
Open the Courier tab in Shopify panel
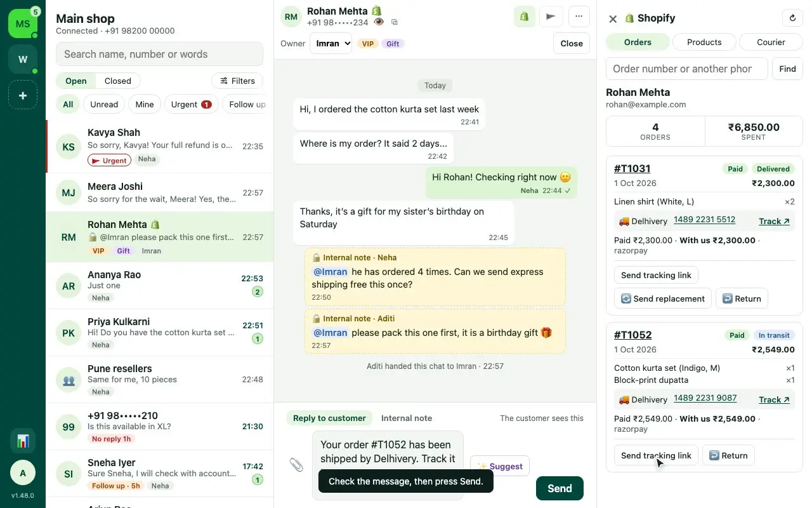[771, 42]
